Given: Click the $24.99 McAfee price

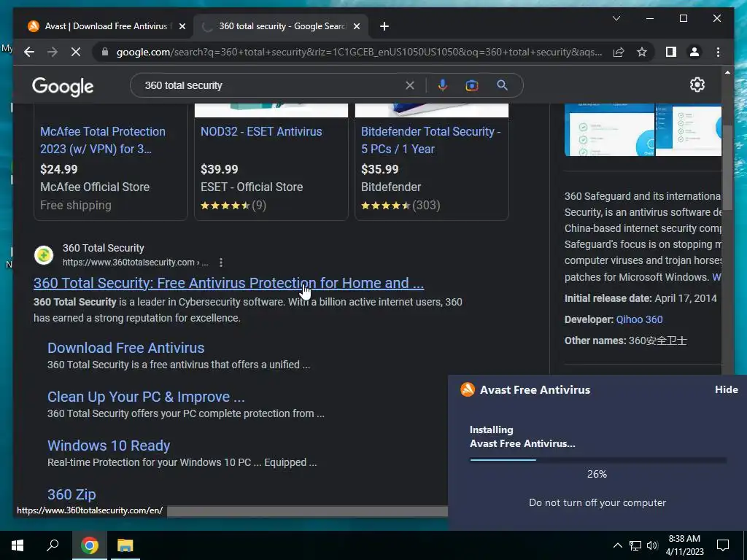Looking at the screenshot, I should pyautogui.click(x=58, y=169).
